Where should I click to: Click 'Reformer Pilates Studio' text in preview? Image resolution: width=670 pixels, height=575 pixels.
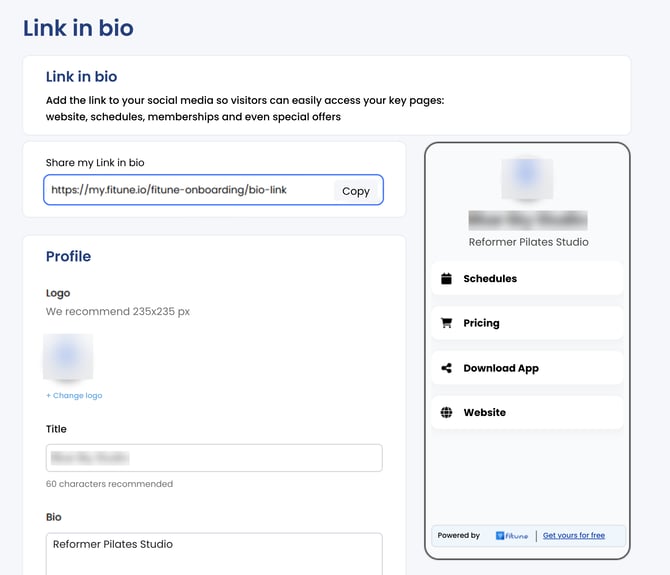pos(528,242)
